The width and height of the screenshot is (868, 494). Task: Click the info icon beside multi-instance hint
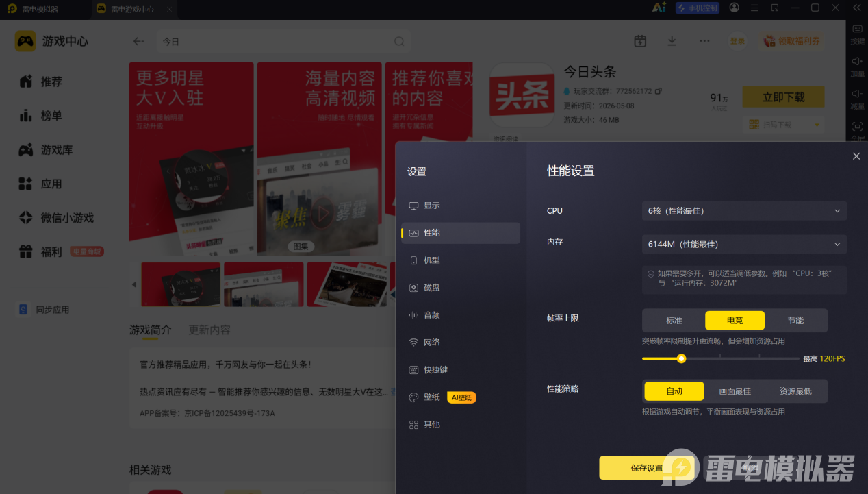point(651,273)
